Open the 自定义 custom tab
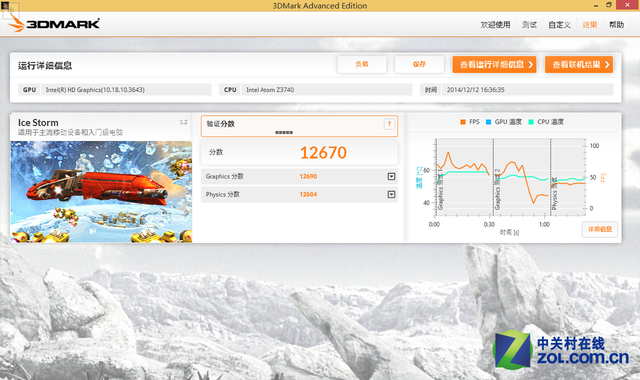Viewport: 640px width, 380px height. pos(559,25)
